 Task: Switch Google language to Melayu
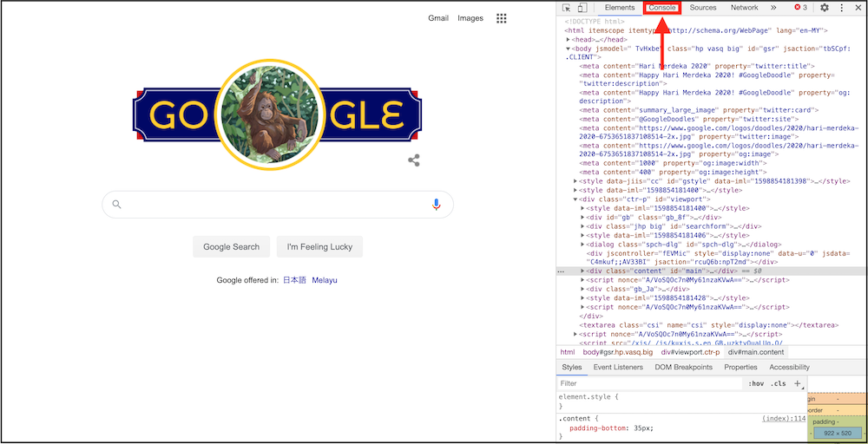[325, 280]
